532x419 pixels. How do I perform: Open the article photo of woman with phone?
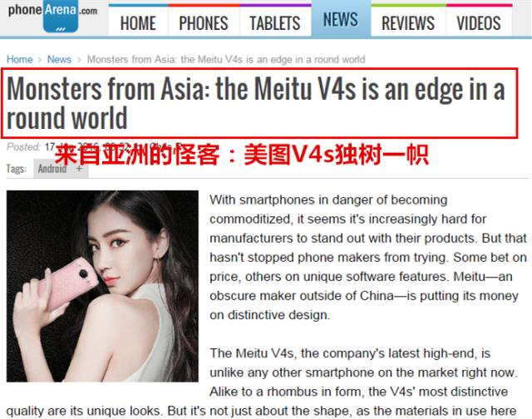(x=102, y=286)
